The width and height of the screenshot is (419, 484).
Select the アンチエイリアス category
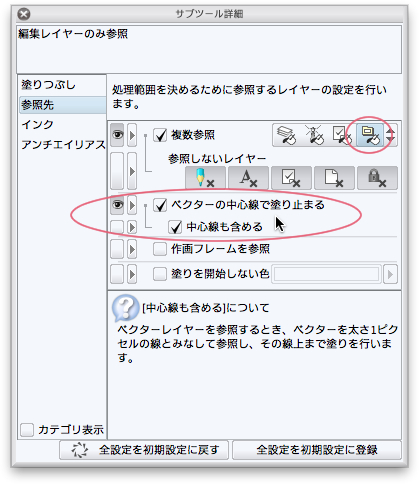(x=63, y=145)
